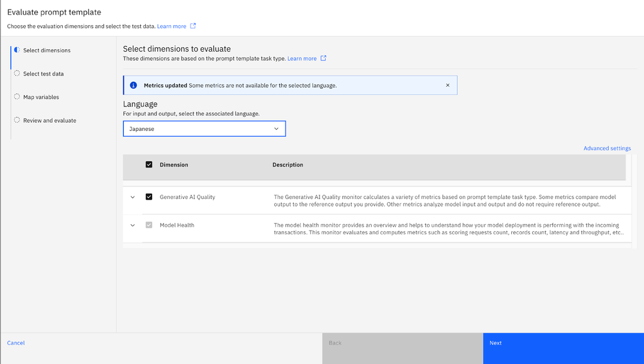Viewport: 644px width, 364px height.
Task: Expand the Model Health row
Action: click(133, 225)
